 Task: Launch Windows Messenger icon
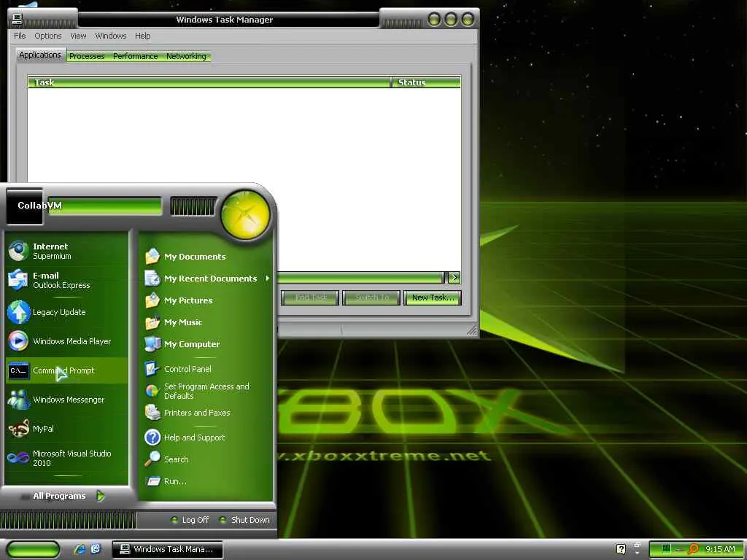coord(18,400)
